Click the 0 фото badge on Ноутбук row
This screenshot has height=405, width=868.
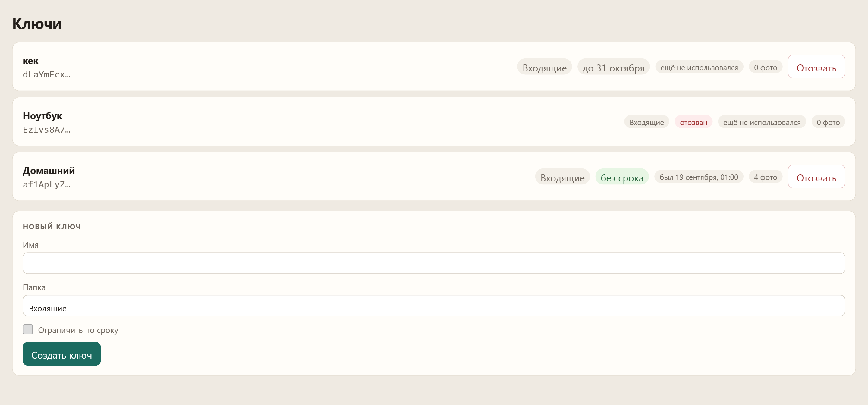pos(828,122)
